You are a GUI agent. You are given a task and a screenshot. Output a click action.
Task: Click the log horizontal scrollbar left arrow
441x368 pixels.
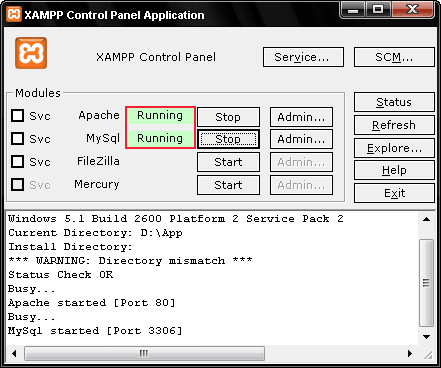pyautogui.click(x=14, y=353)
